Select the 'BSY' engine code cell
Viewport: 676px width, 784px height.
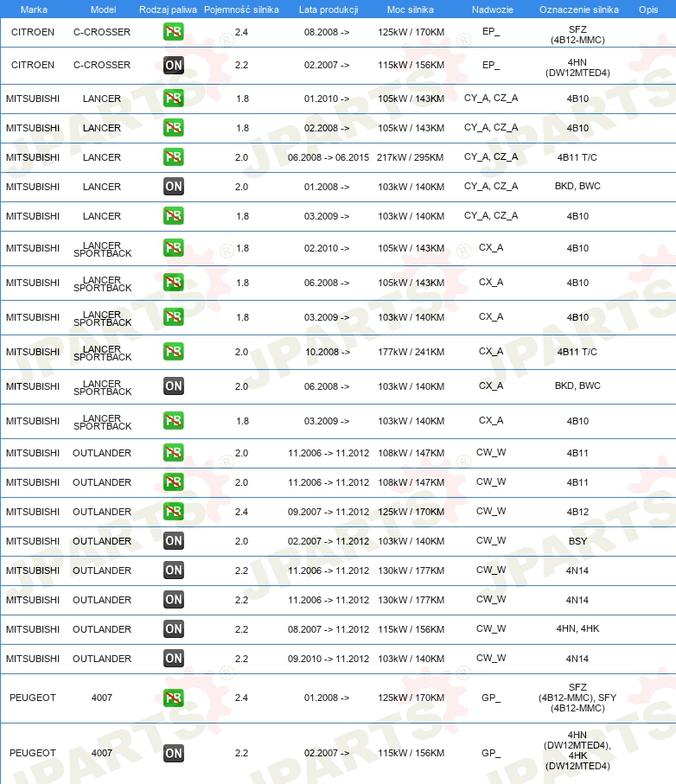click(x=577, y=541)
